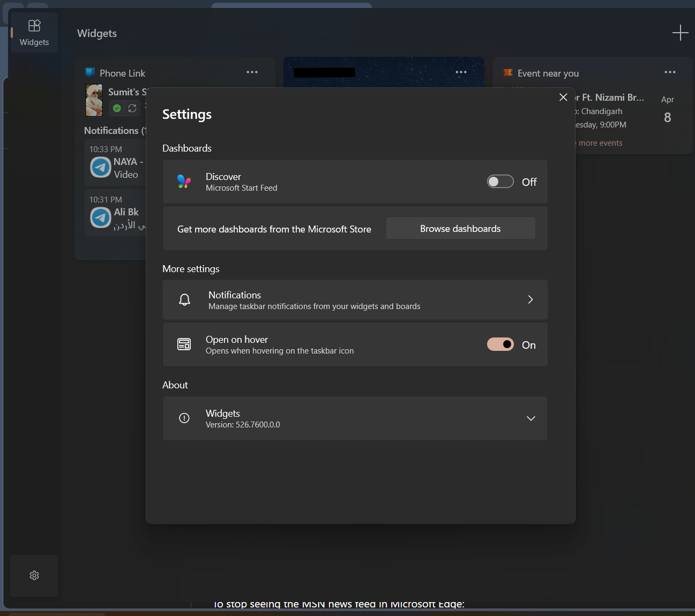Turn on the Discover feed toggle
This screenshot has height=616, width=695.
click(x=500, y=182)
